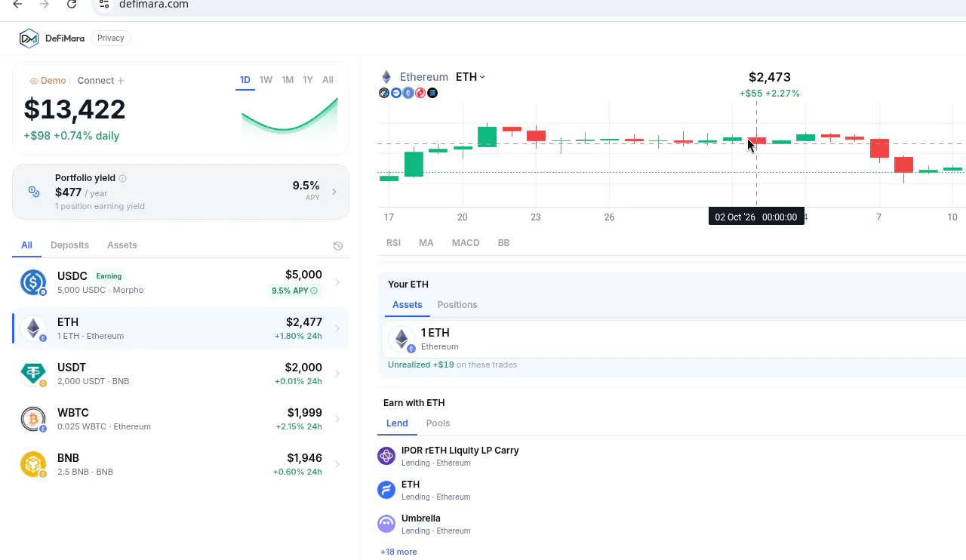The image size is (966, 560).
Task: Select the 1Y timeframe
Action: pos(308,80)
